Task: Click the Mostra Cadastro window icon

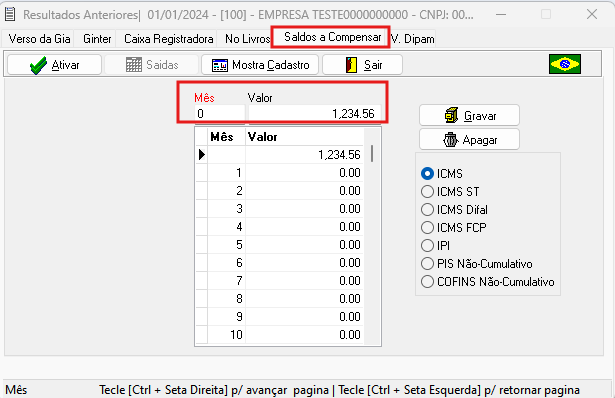Action: coord(220,65)
